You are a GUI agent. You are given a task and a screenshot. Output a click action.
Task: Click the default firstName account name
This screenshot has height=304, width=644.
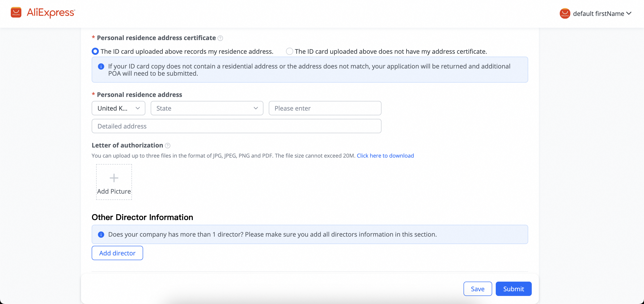(598, 13)
